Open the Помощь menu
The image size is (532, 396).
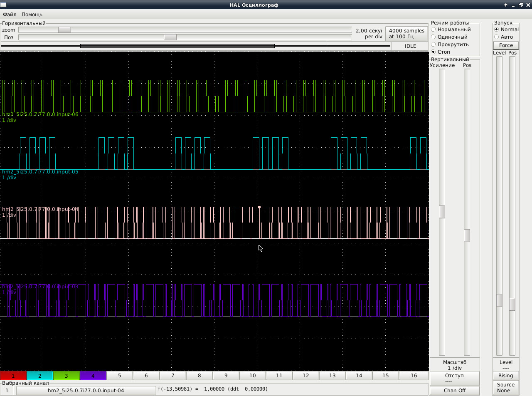coord(32,15)
